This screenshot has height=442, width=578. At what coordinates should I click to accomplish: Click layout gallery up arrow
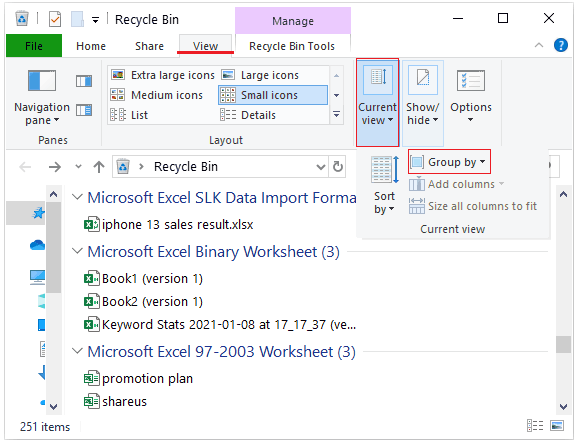click(x=337, y=76)
